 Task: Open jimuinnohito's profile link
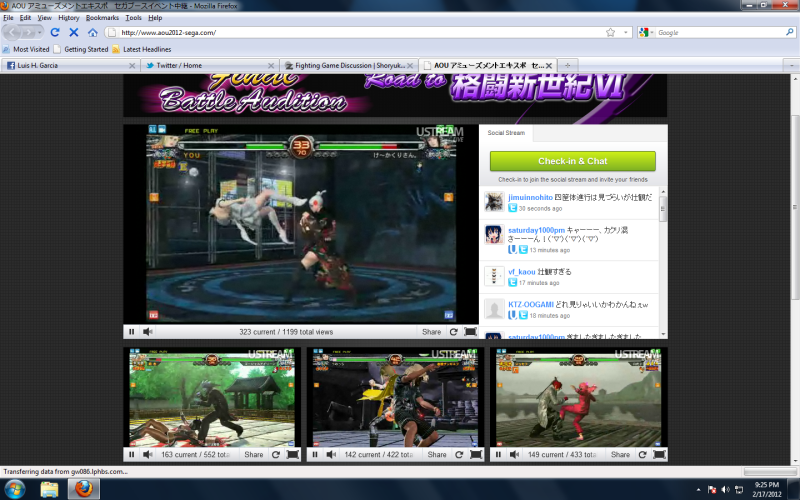tap(530, 197)
